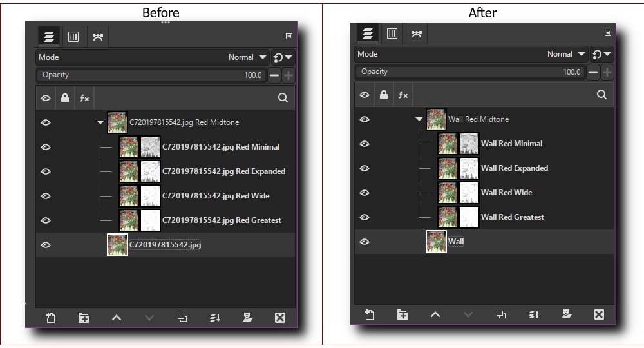This screenshot has height=348, width=644.
Task: Collapse Wall Red Midtone group
Action: [419, 119]
